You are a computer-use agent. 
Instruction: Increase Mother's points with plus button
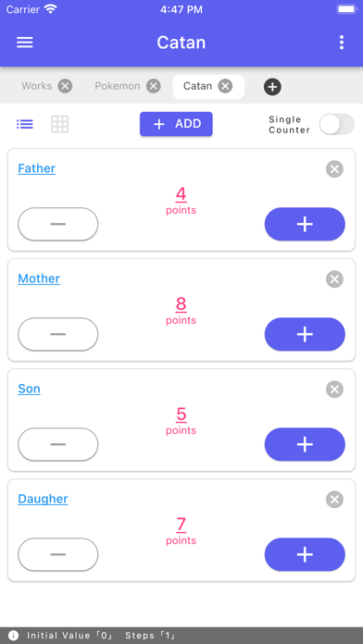tap(305, 334)
